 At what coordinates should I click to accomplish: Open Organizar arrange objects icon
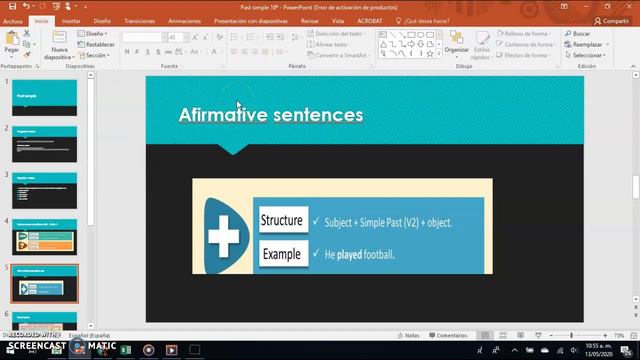tap(456, 38)
